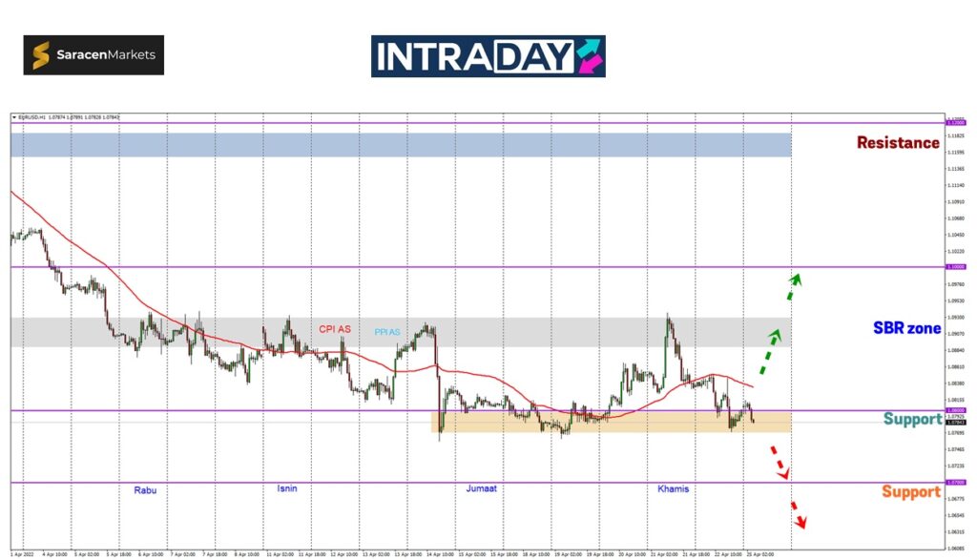Click the upper green dashed arrow
Screen dimensions: 977x560
point(795,279)
